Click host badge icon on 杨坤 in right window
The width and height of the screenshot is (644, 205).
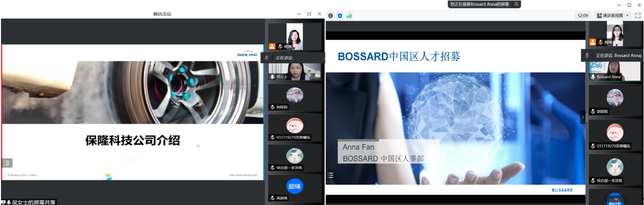click(x=593, y=42)
